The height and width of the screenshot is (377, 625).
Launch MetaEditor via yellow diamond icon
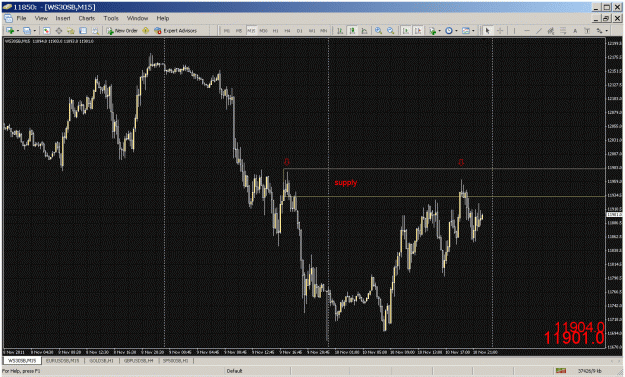(145, 31)
